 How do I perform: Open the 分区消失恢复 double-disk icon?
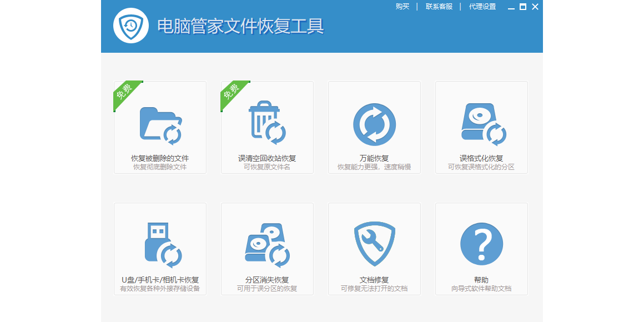click(x=267, y=245)
